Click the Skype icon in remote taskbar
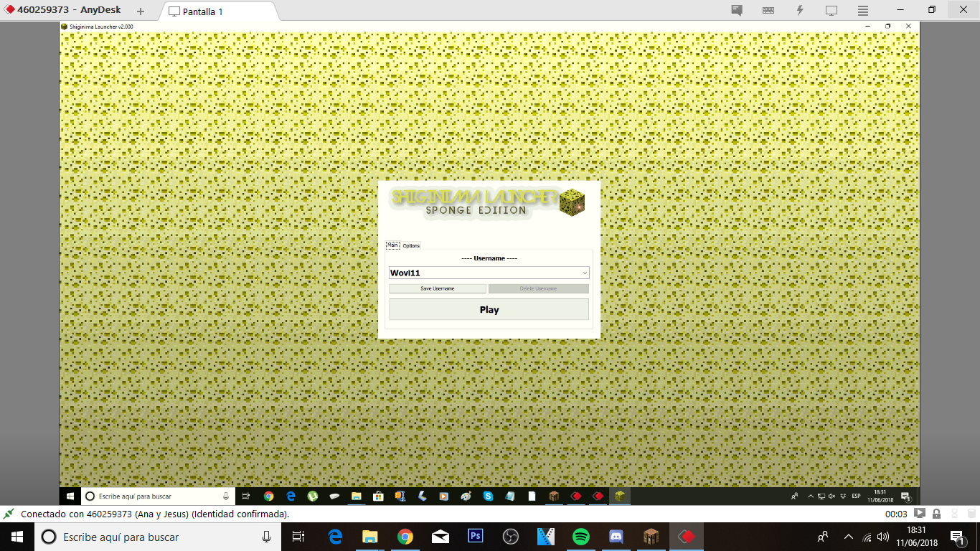Image resolution: width=980 pixels, height=551 pixels. point(488,496)
